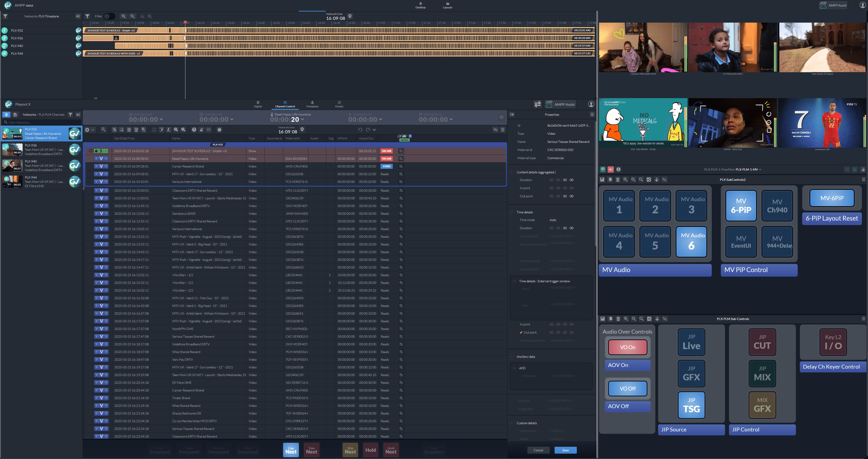The height and width of the screenshot is (459, 868).
Task: Click the PLX-SubControls2 share icon
Action: coord(649,179)
